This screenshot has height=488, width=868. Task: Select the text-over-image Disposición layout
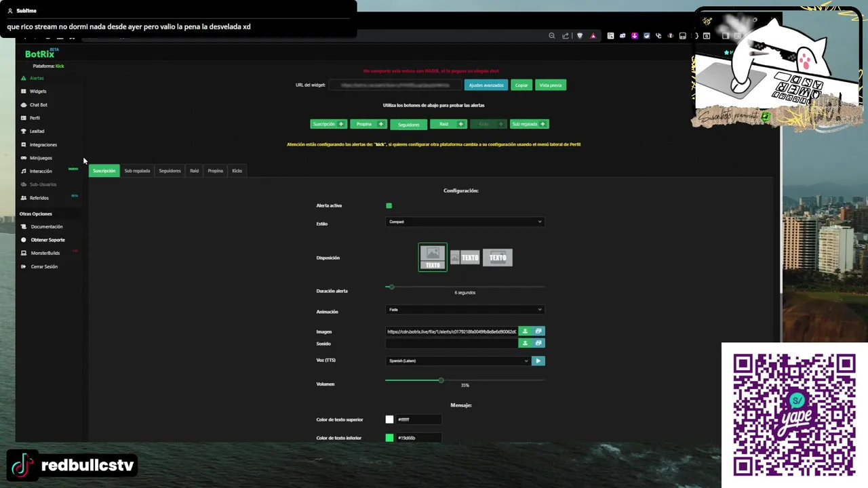[498, 258]
